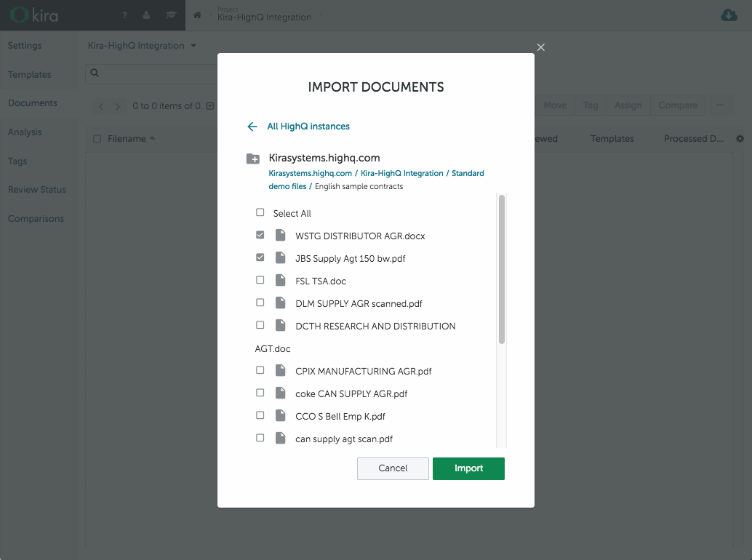Click file icon of CPIX MANUFACTURING AGR
This screenshot has height=560, width=752.
click(x=281, y=370)
